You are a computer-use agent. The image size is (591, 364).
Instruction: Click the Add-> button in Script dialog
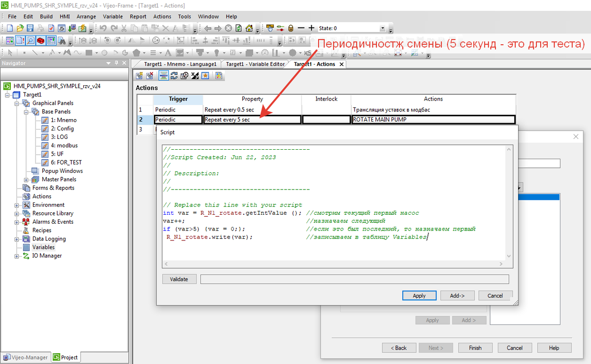click(457, 296)
